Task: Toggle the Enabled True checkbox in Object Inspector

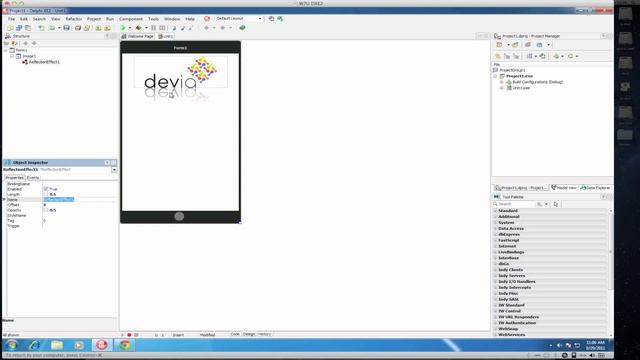Action: [x=46, y=189]
